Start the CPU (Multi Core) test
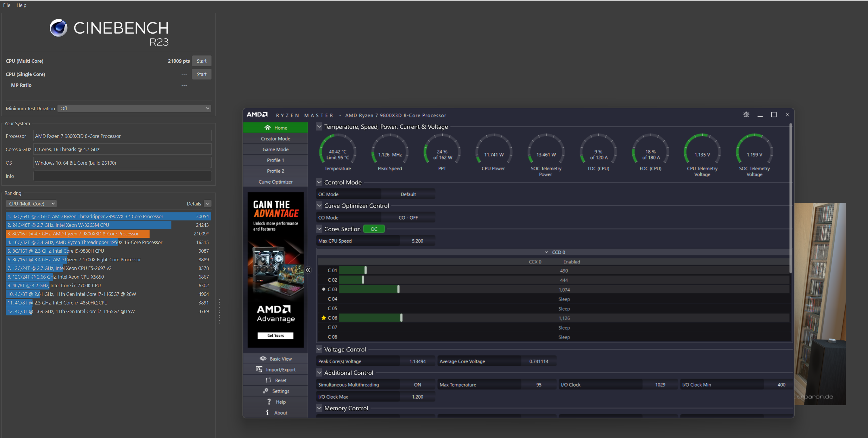 (x=202, y=61)
